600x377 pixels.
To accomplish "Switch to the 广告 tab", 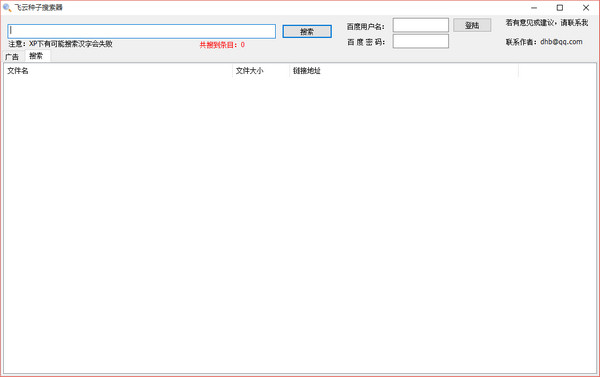I will tap(12, 57).
